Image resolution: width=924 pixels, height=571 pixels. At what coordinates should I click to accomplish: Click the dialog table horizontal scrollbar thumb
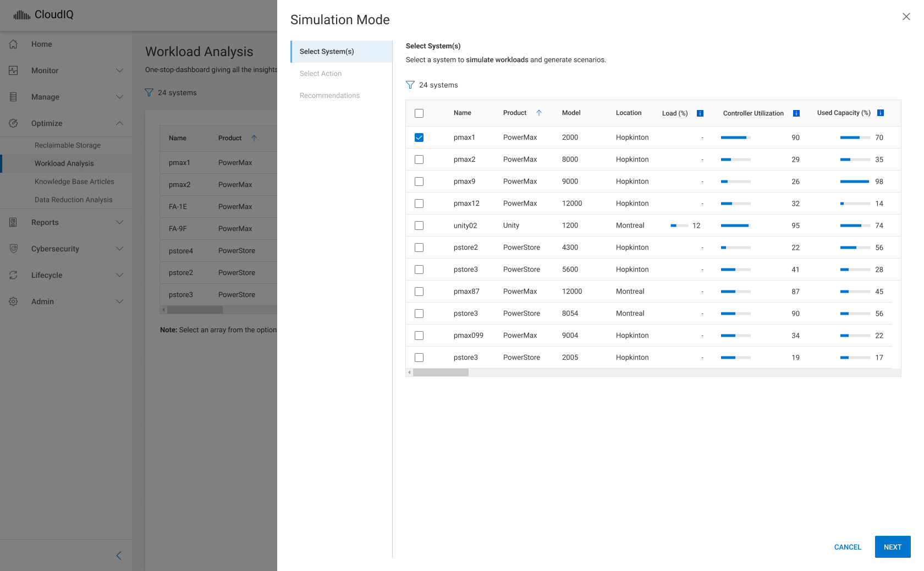click(441, 372)
